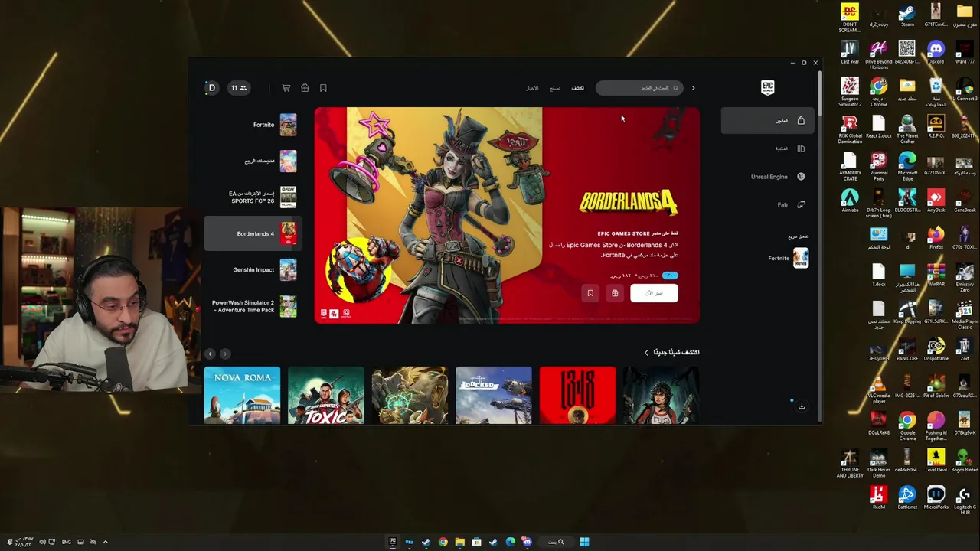980x551 pixels.
Task: Open the profile avatar with letter D
Action: (x=211, y=88)
